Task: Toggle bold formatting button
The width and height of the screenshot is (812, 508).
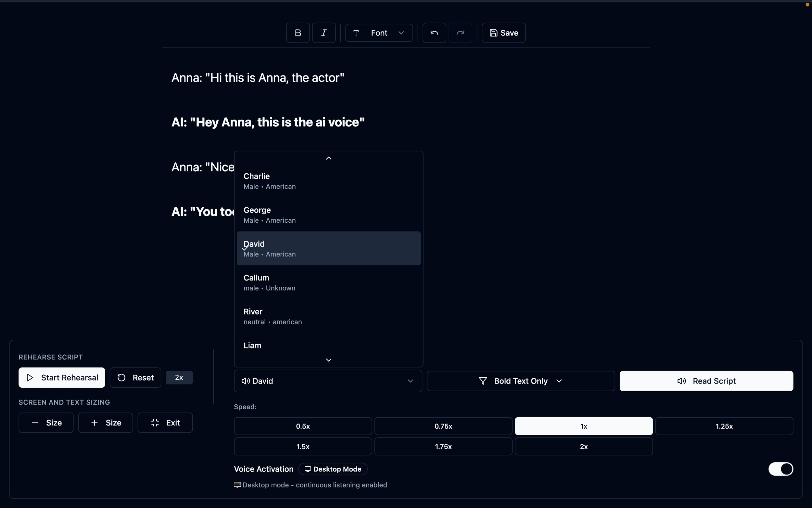Action: tap(298, 33)
